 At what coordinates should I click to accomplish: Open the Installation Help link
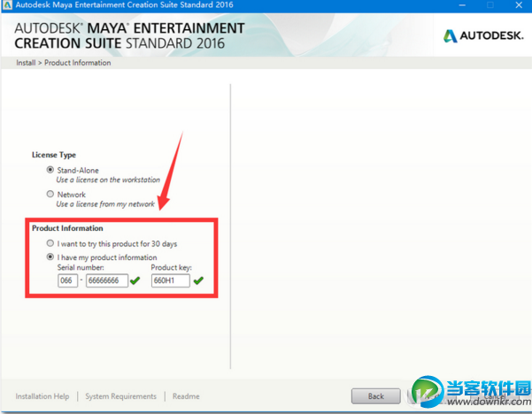[x=42, y=396]
